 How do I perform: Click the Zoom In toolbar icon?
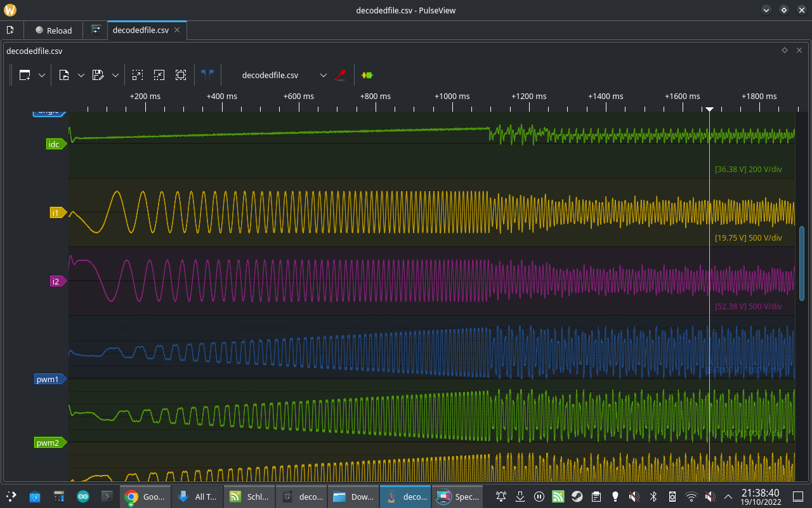pyautogui.click(x=138, y=75)
